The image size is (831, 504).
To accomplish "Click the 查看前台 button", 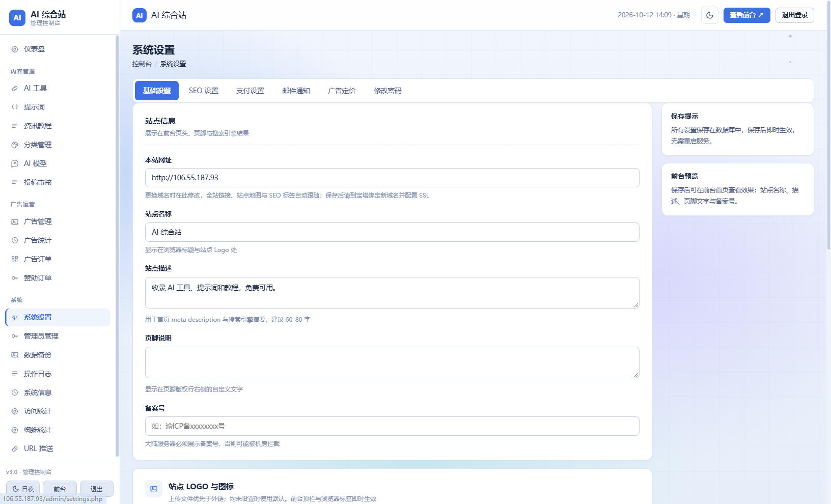I will (746, 15).
